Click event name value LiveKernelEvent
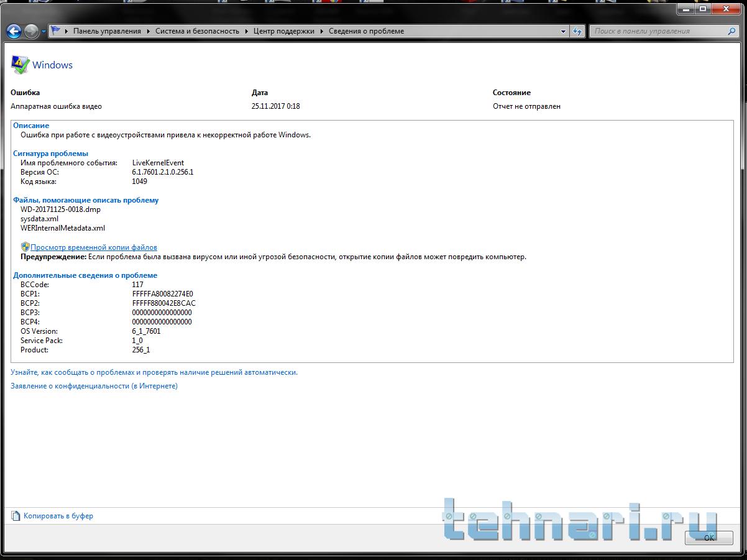747x560 pixels. pos(158,163)
